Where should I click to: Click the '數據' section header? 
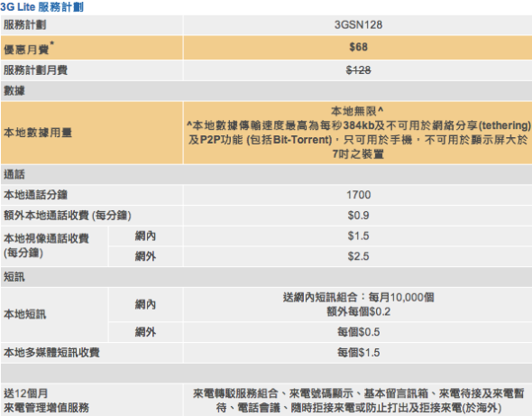(14, 90)
